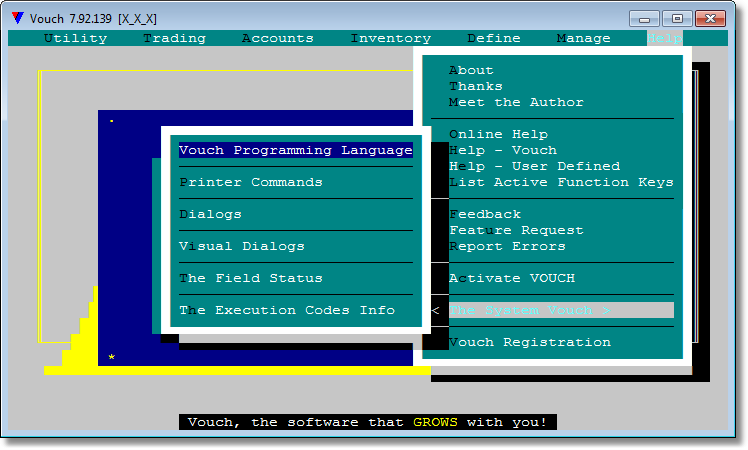Minimize the Vouch window
Viewport: 748px width, 450px height.
[x=644, y=19]
